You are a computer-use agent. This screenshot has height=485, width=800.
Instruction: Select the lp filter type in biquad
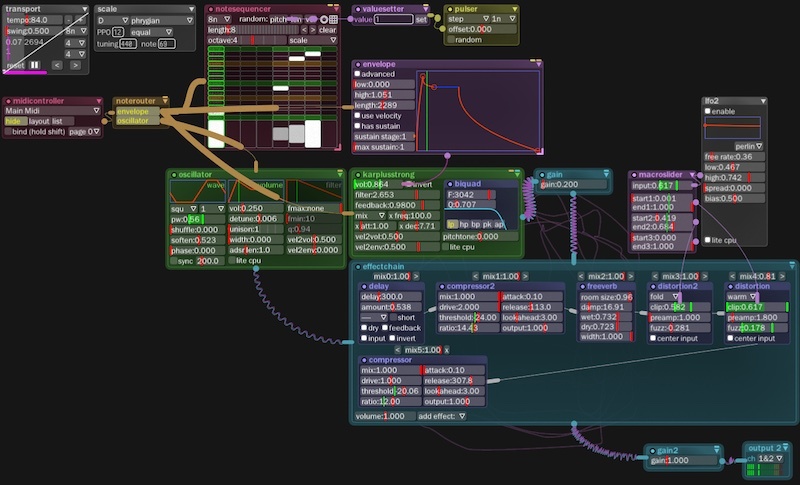pos(452,224)
